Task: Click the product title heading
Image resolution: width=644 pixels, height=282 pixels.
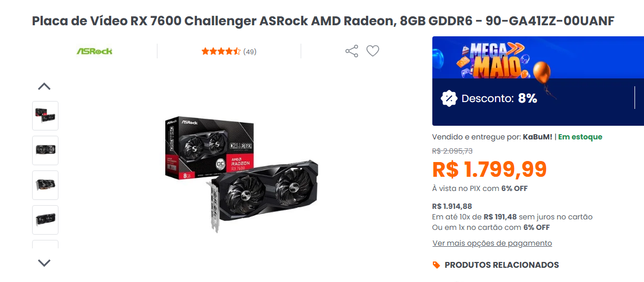Action: pos(323,21)
